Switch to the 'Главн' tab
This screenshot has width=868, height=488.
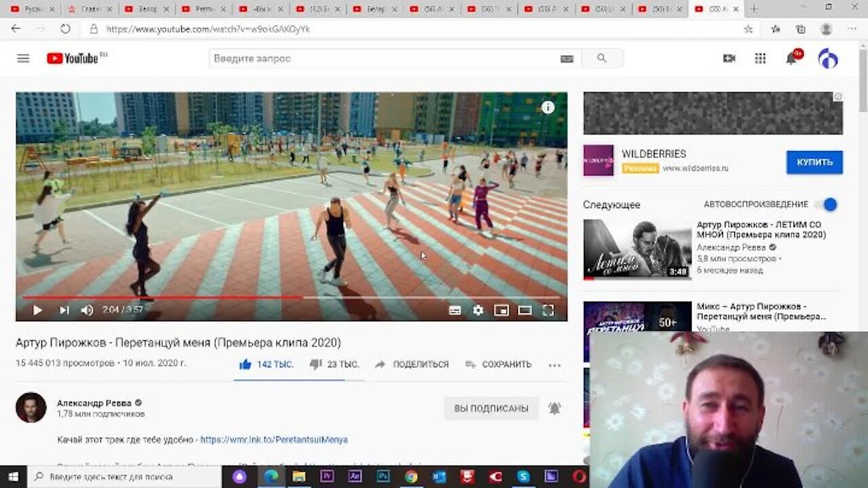(90, 9)
